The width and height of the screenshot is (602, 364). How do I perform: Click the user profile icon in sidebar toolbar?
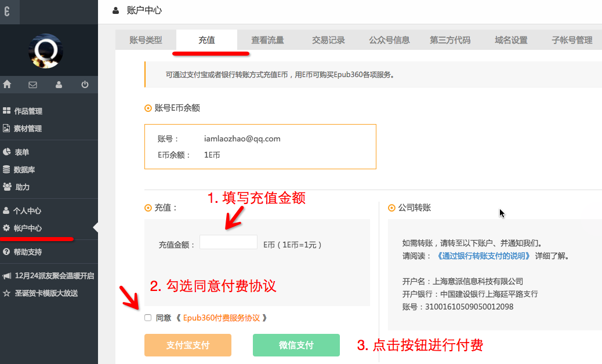[59, 85]
